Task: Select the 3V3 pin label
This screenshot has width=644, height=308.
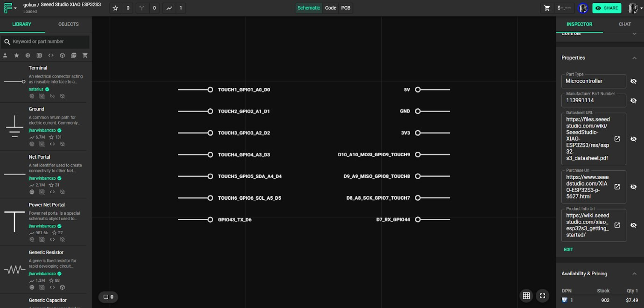Action: click(x=406, y=133)
